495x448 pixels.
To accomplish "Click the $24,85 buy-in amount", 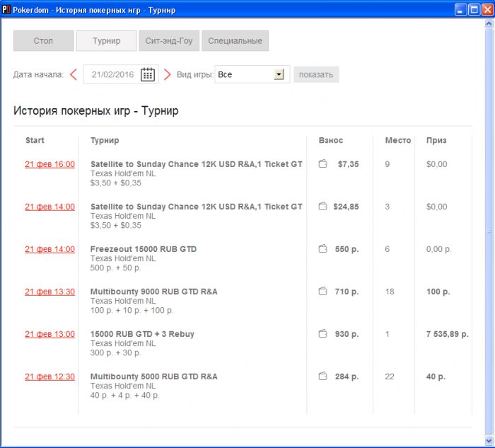I will [x=346, y=207].
